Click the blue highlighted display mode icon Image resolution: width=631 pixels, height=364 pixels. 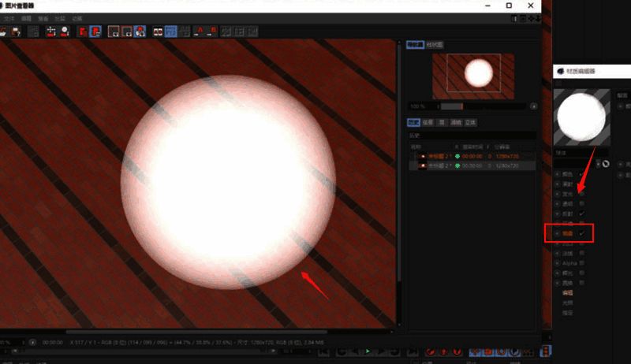(x=170, y=32)
